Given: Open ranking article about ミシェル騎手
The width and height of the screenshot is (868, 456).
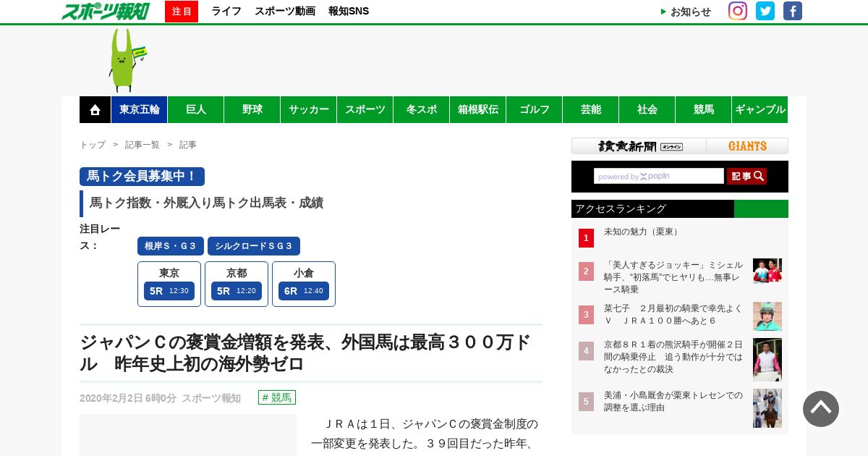Looking at the screenshot, I should point(673,276).
